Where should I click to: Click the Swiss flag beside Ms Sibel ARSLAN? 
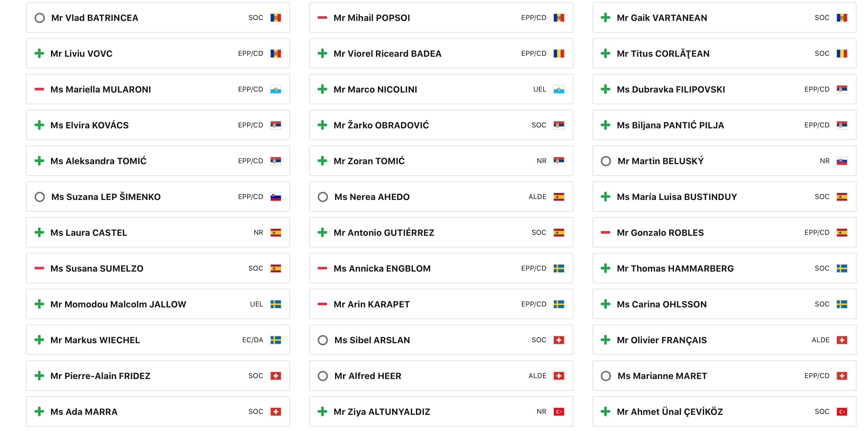559,340
